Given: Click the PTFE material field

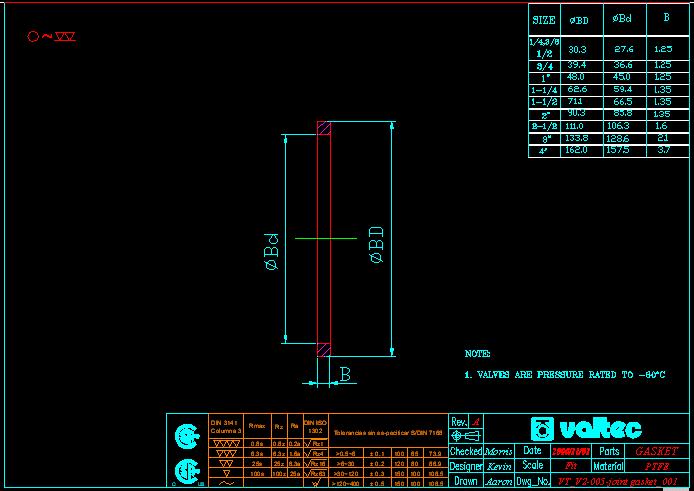Looking at the screenshot, I should pyautogui.click(x=656, y=466).
